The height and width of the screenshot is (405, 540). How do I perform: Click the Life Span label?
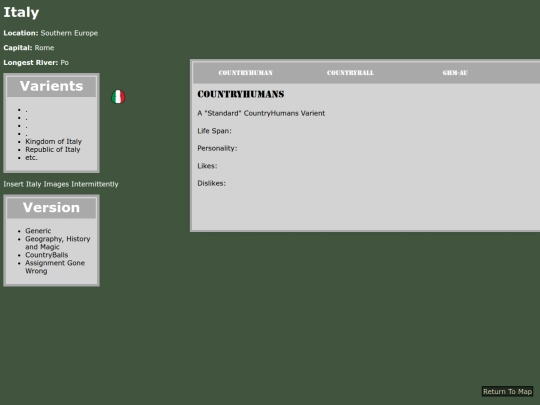click(x=214, y=131)
